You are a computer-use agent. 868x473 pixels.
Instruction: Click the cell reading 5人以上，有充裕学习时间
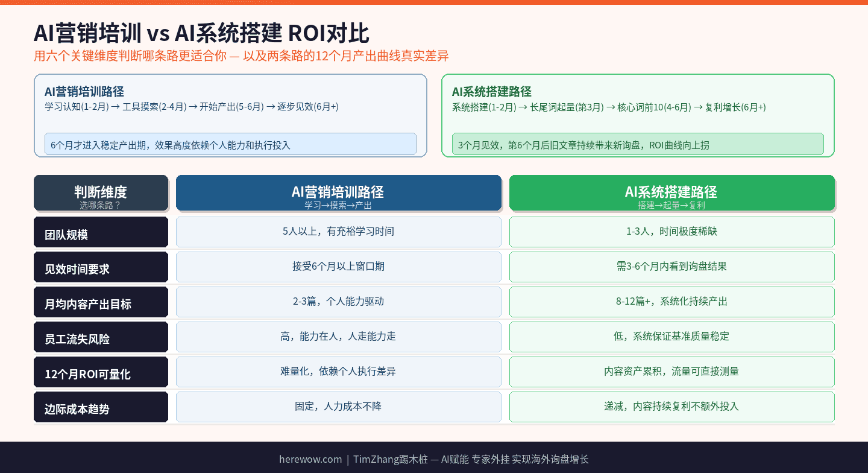tap(338, 232)
